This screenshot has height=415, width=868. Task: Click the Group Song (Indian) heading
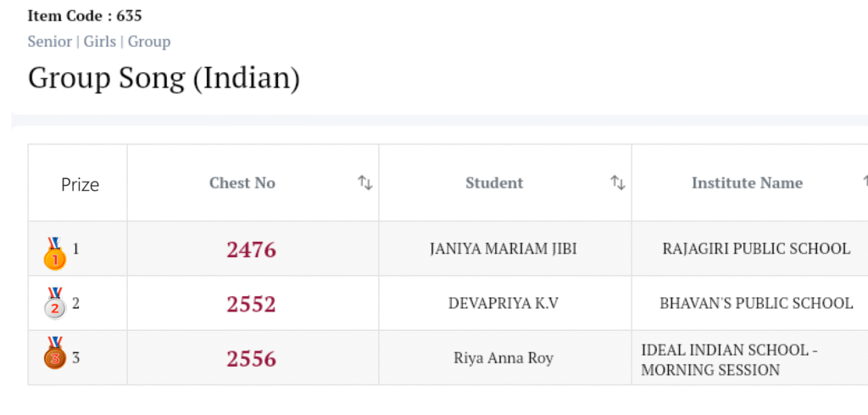164,78
